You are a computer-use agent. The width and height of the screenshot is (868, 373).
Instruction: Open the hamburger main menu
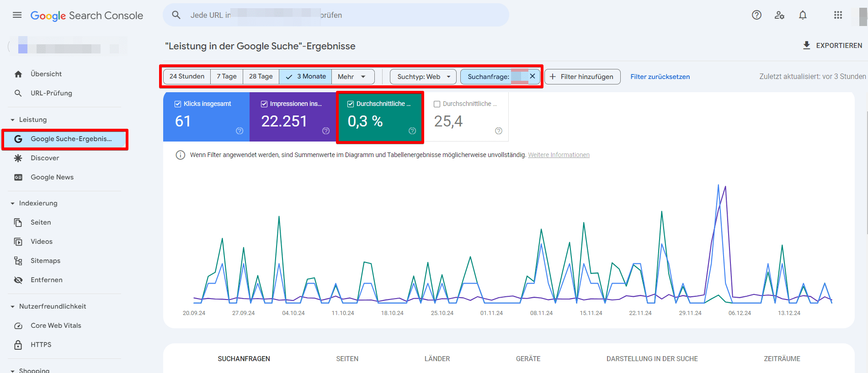(17, 15)
